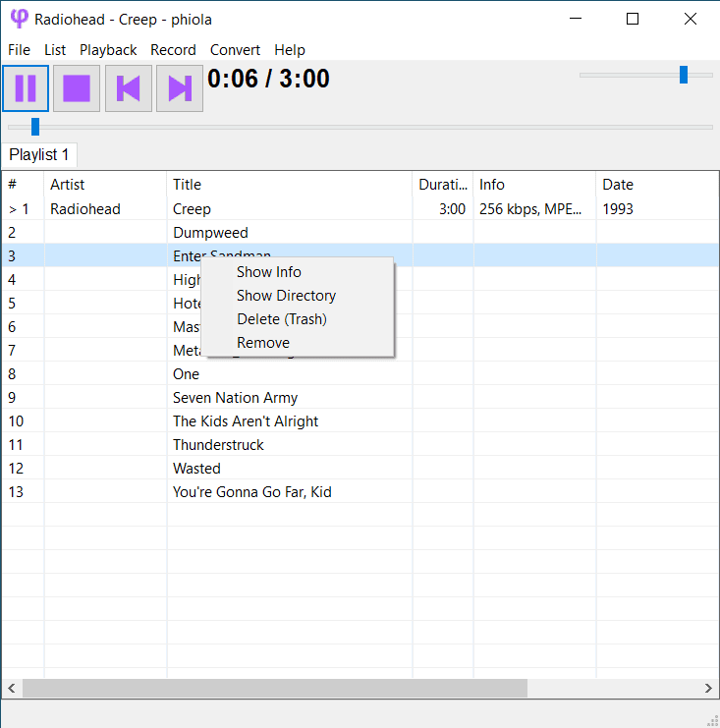This screenshot has width=720, height=728.
Task: Open the List menu
Action: pos(55,50)
